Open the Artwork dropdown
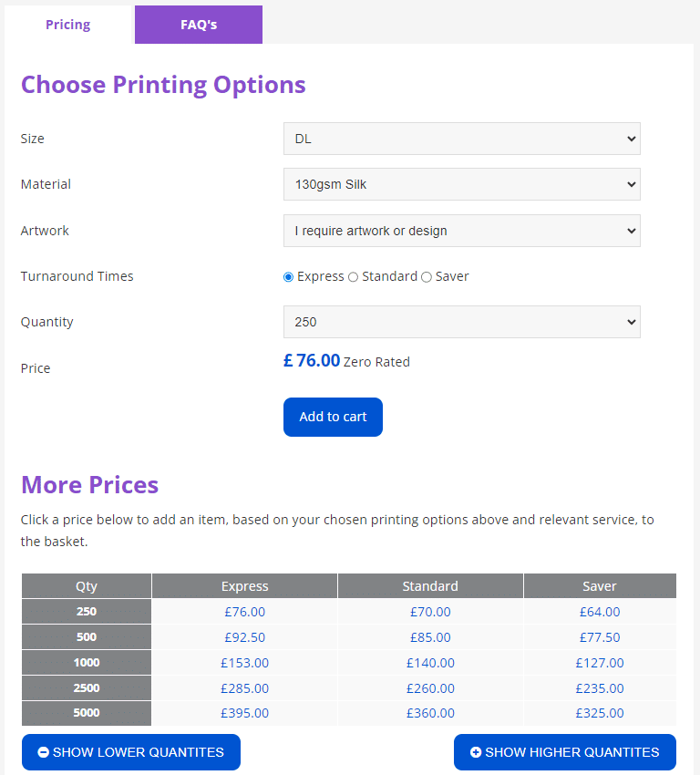This screenshot has height=775, width=700. (461, 231)
